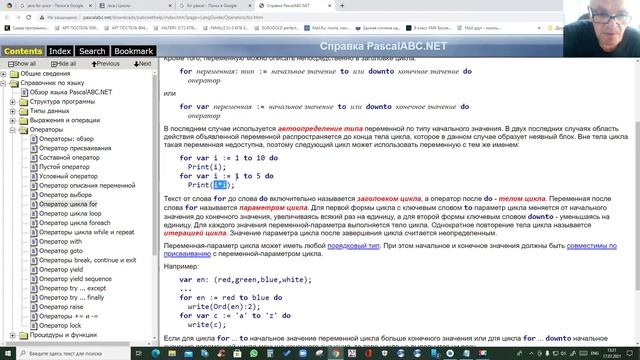This screenshot has height=360, width=640.
Task: Open Оператор цикла foreach topic
Action: point(74,223)
